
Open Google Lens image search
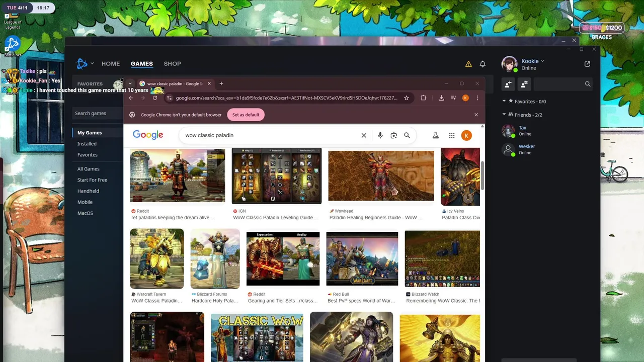coord(394,135)
